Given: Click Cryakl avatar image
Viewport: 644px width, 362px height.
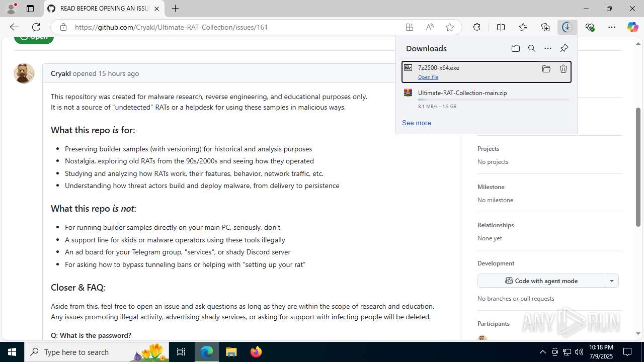Looking at the screenshot, I should (x=24, y=73).
